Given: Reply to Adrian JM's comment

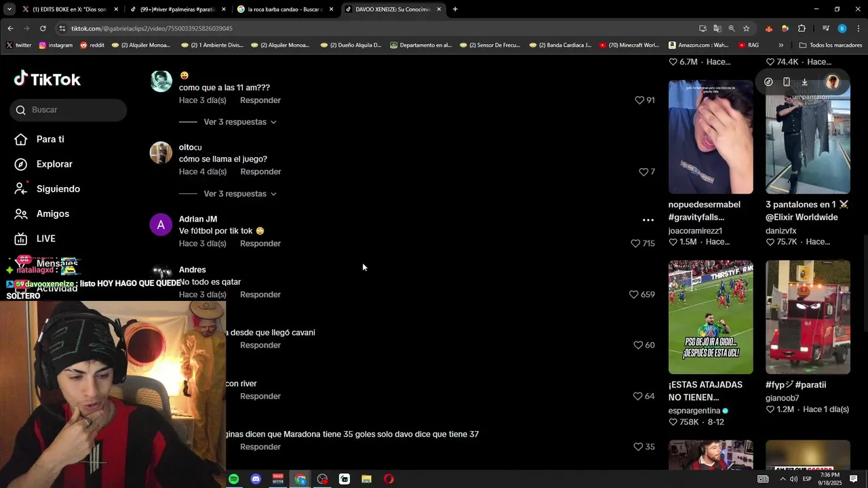Looking at the screenshot, I should point(260,244).
